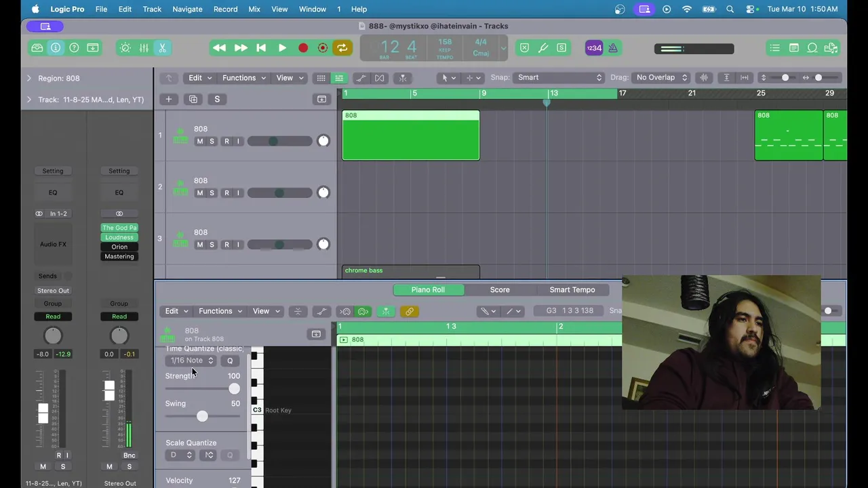Open the Mixer faders icon
Image resolution: width=868 pixels, height=488 pixels.
[x=144, y=48]
